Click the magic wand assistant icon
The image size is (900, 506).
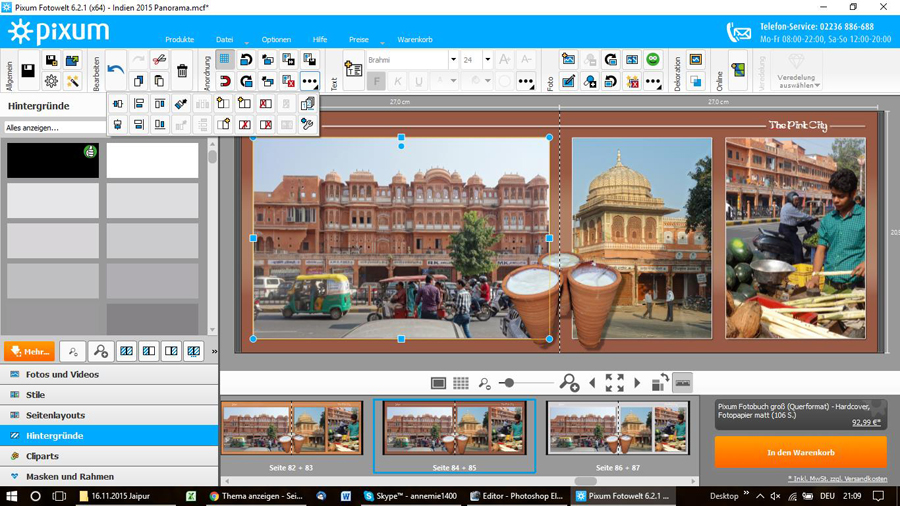click(72, 82)
